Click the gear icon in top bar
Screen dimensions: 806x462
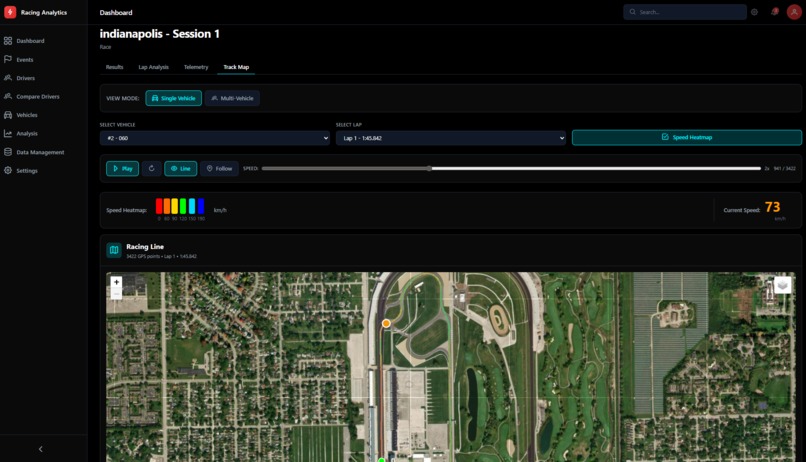click(x=754, y=12)
